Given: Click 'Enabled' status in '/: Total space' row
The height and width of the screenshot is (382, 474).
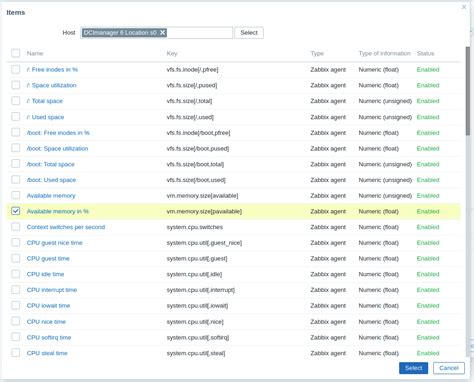Looking at the screenshot, I should [x=428, y=101].
